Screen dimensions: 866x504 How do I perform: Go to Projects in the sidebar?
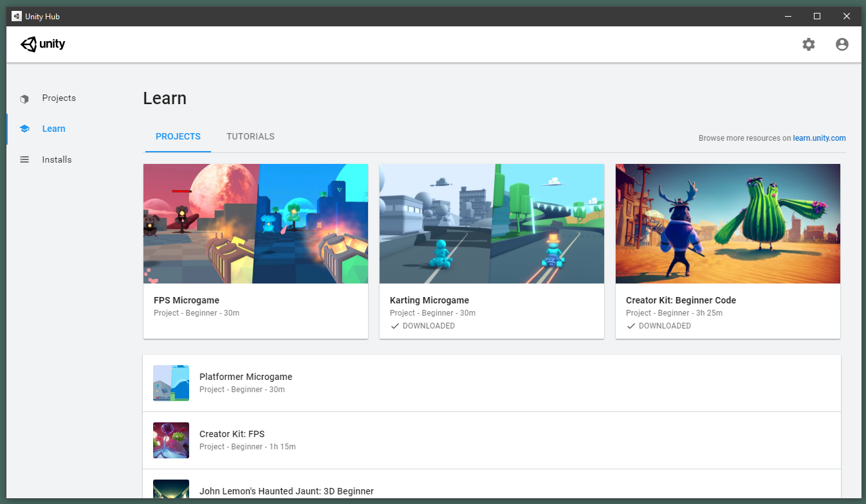59,98
